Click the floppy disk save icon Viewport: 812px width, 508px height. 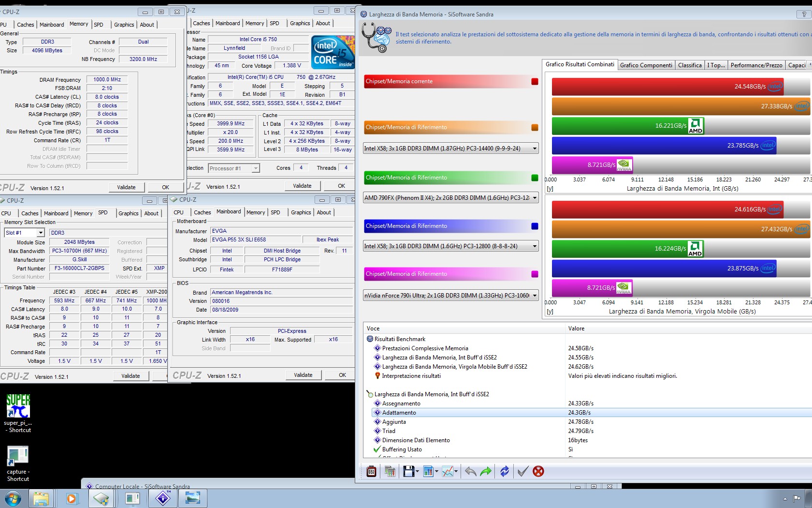tap(408, 471)
